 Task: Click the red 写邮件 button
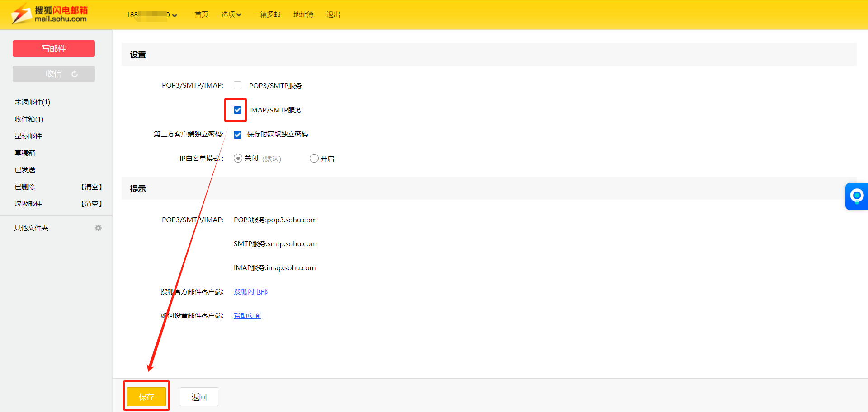click(54, 48)
